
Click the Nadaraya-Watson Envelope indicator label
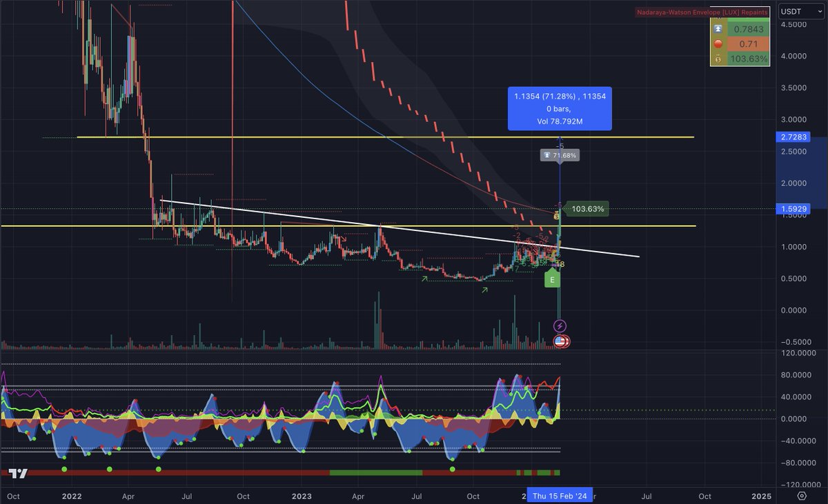click(x=702, y=12)
